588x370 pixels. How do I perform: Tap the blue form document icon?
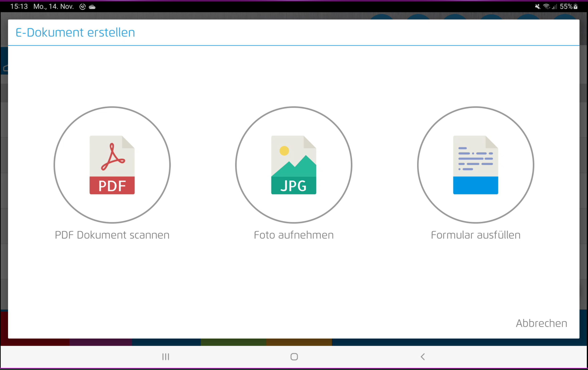[x=475, y=165]
